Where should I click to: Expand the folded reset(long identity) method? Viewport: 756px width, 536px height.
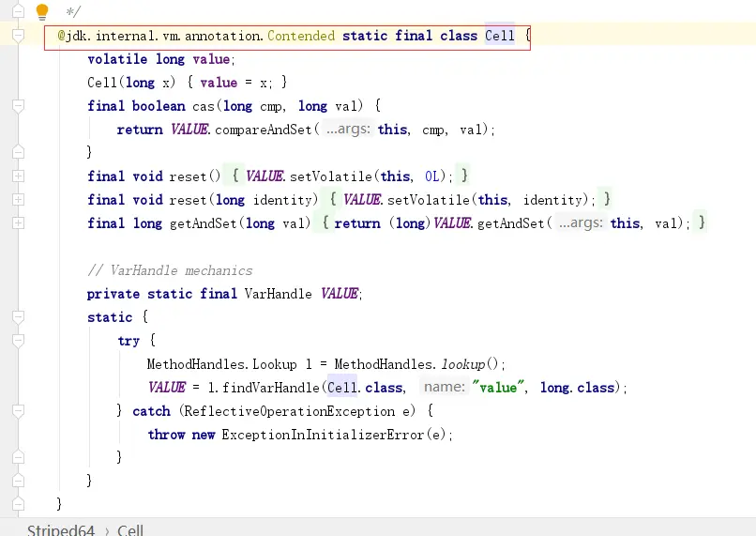click(19, 199)
